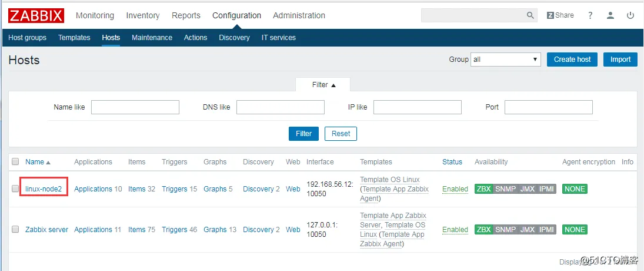
Task: Open Applications for linux-node2
Action: coord(93,189)
